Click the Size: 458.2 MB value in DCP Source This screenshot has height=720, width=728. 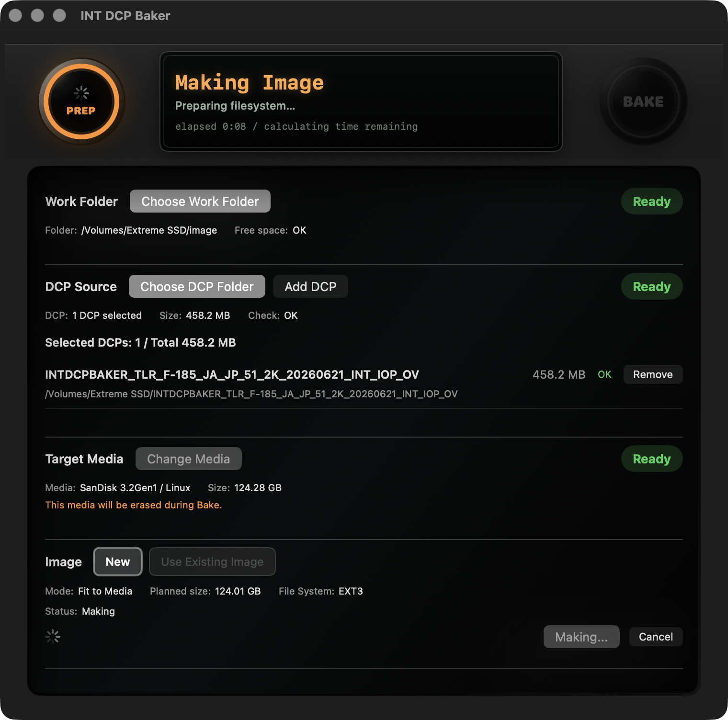(208, 315)
